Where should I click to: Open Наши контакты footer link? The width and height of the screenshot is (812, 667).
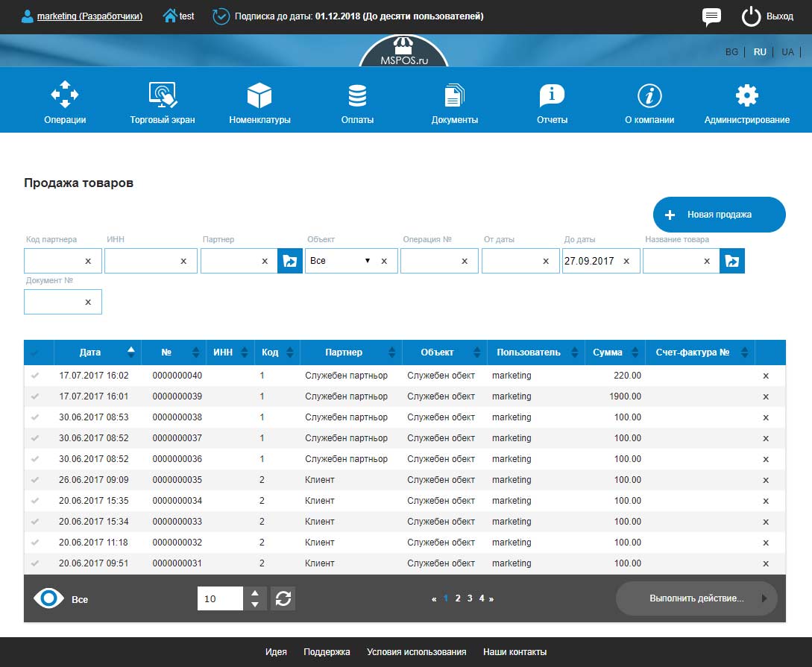(514, 652)
